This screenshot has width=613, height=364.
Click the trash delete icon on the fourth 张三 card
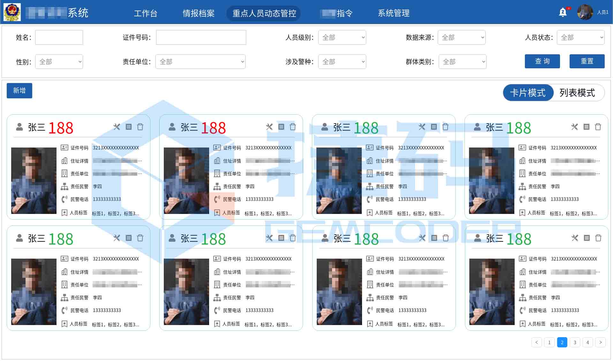point(598,126)
